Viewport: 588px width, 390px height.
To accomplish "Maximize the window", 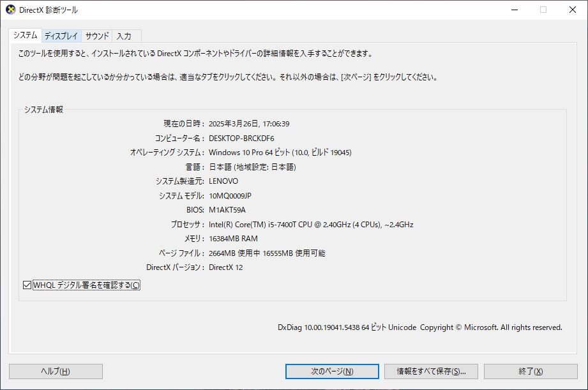I will tap(542, 10).
